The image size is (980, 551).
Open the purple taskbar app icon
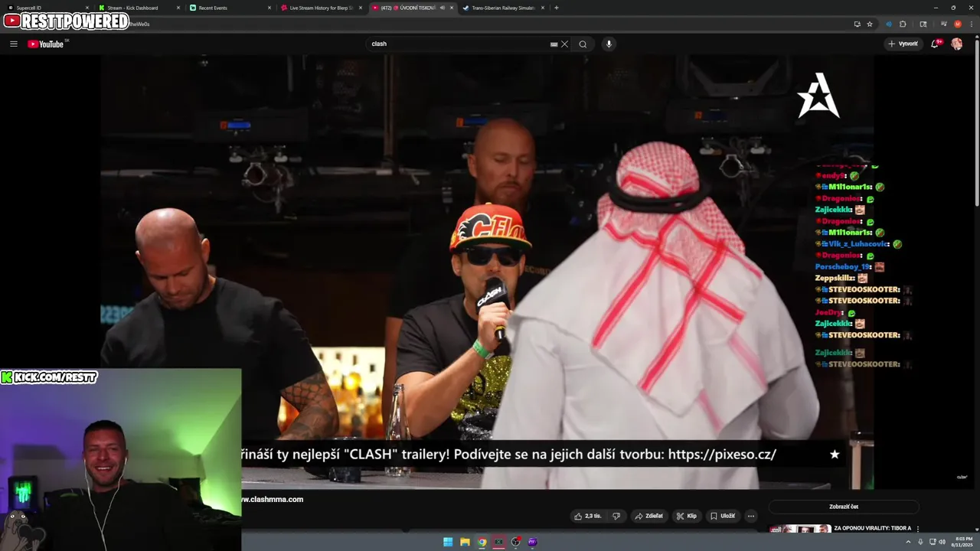point(533,542)
